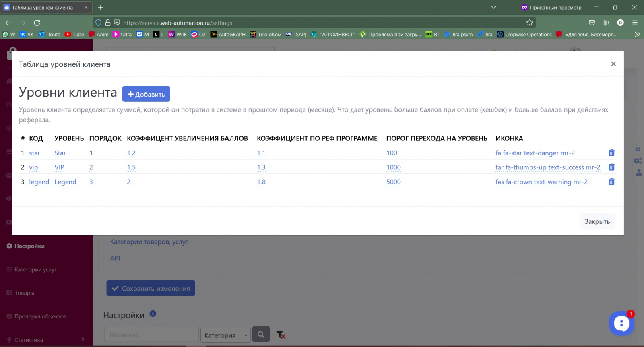Open the chat support widget
Viewport: 644px width, 347px height.
(x=621, y=323)
